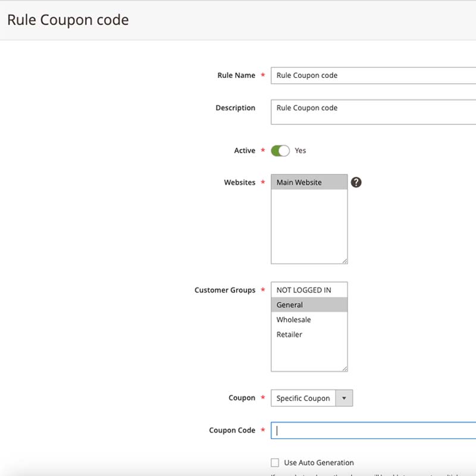This screenshot has width=476, height=476.
Task: Click the Websites list resize handle
Action: pos(344,260)
